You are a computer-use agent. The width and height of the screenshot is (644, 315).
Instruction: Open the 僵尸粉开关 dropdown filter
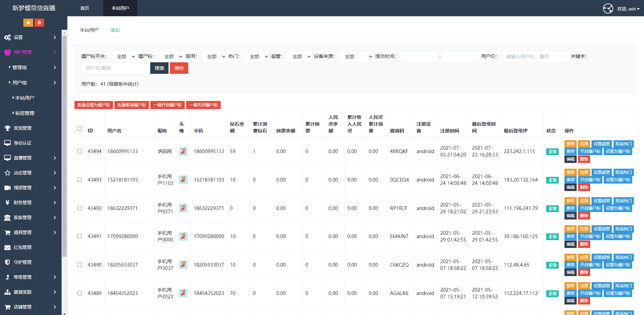[124, 57]
